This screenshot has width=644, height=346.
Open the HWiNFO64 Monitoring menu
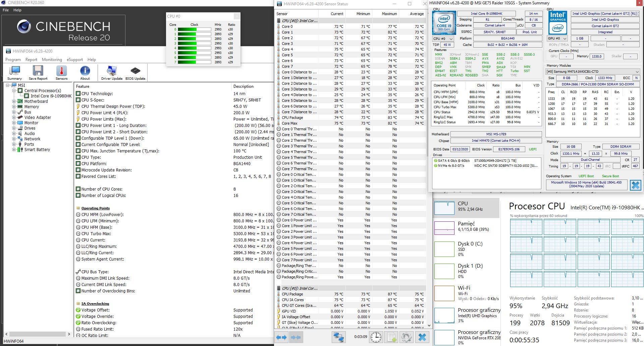click(x=52, y=60)
